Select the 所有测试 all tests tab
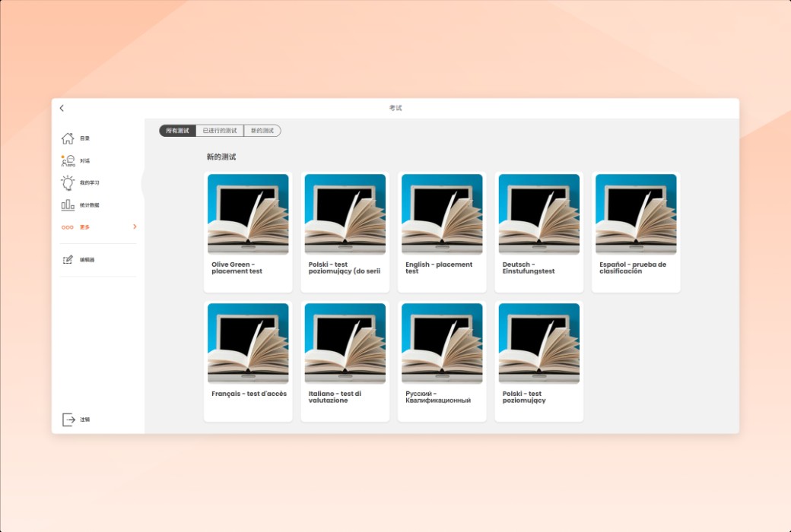The image size is (791, 532). 177,131
